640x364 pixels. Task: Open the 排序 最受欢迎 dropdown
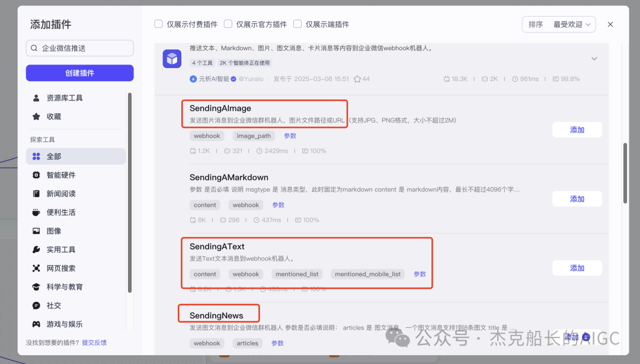point(559,24)
